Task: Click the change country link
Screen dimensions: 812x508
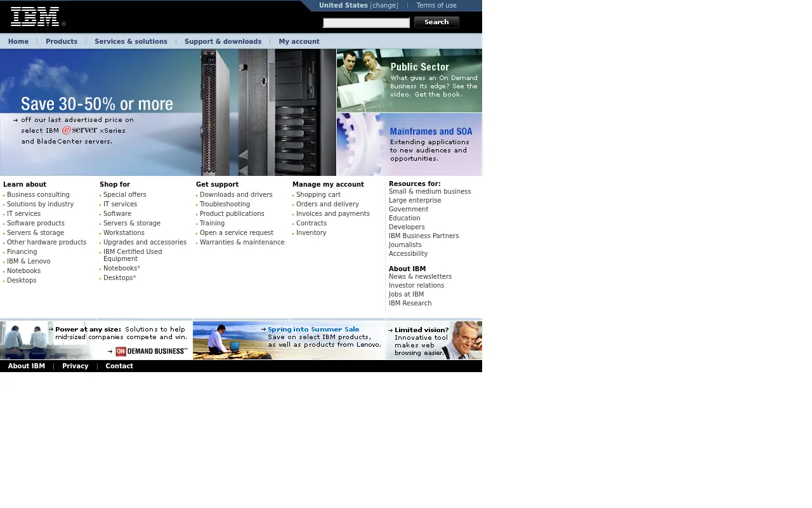Action: 384,5
